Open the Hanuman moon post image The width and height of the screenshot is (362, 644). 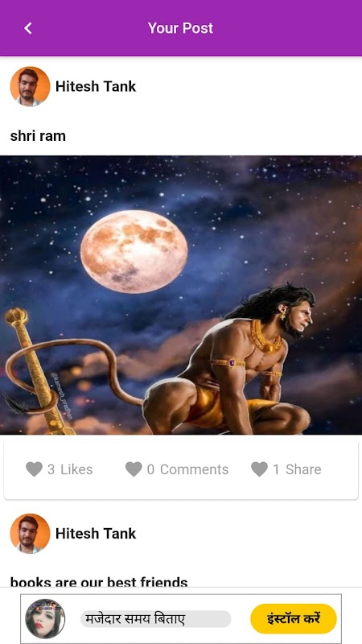pyautogui.click(x=181, y=295)
